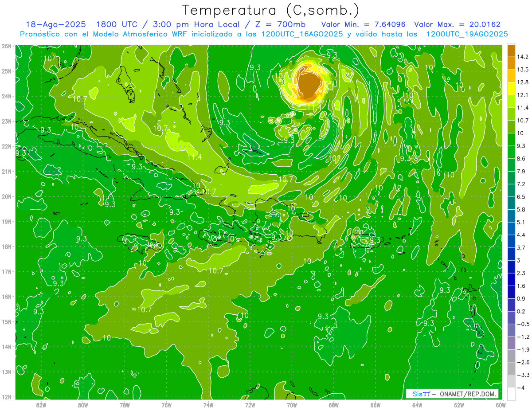This screenshot has height=411, width=532.
Task: Click the "14.2" color scale label
Action: 523,57
